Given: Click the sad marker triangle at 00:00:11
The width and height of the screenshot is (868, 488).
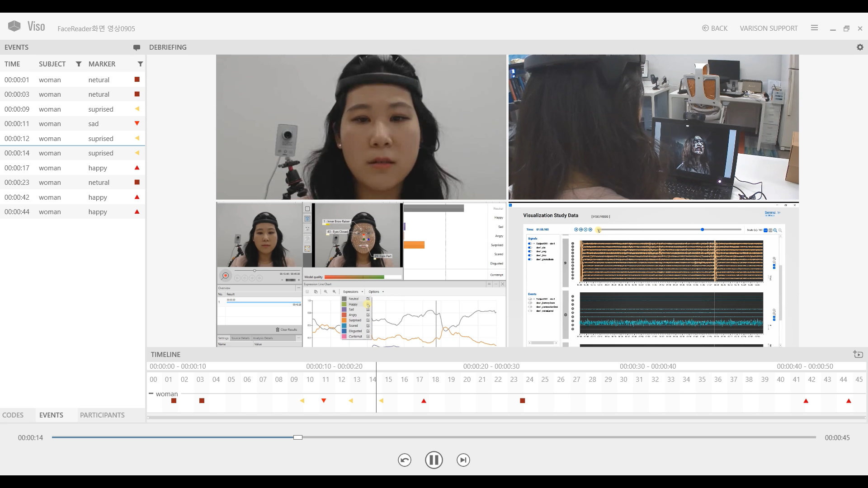Looking at the screenshot, I should coord(137,123).
